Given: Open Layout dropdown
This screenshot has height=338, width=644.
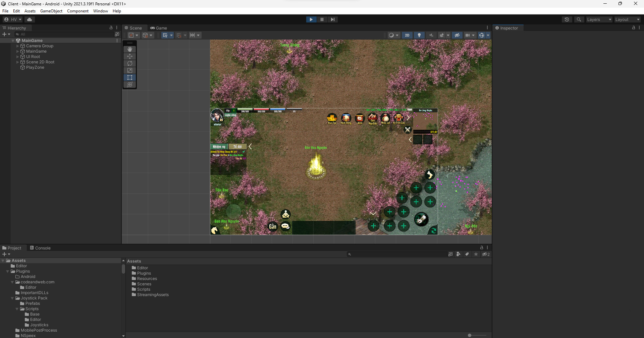Looking at the screenshot, I should click(627, 19).
